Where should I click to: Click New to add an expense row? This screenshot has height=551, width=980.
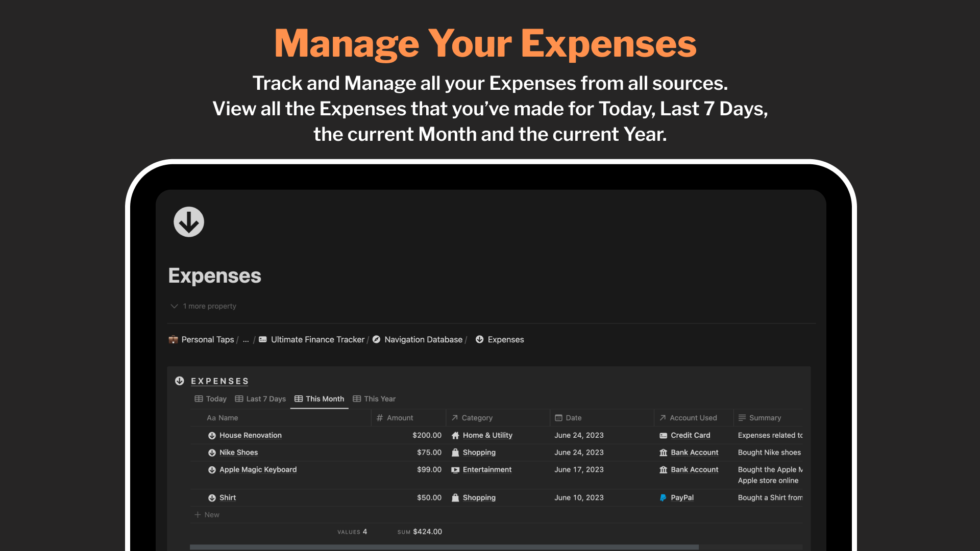click(x=207, y=514)
